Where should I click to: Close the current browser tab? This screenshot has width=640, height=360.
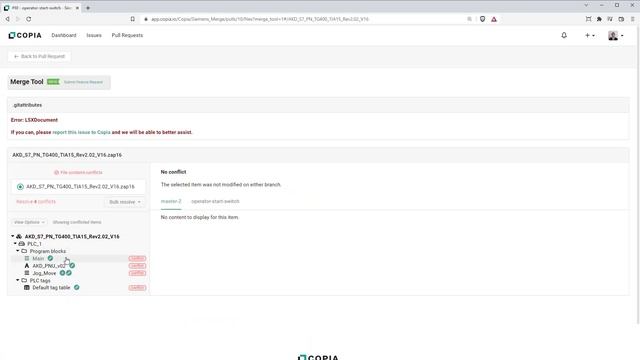point(77,8)
